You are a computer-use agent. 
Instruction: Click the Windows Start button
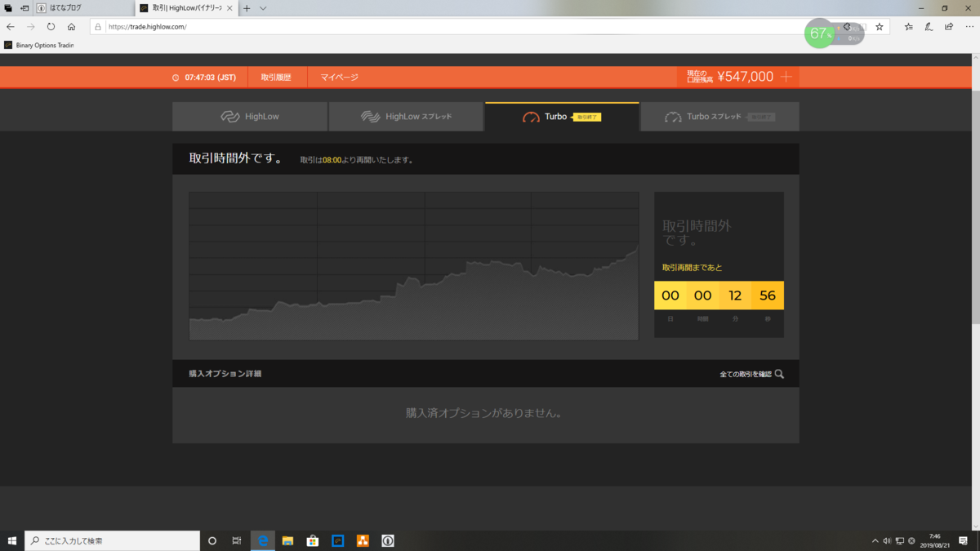(x=12, y=540)
